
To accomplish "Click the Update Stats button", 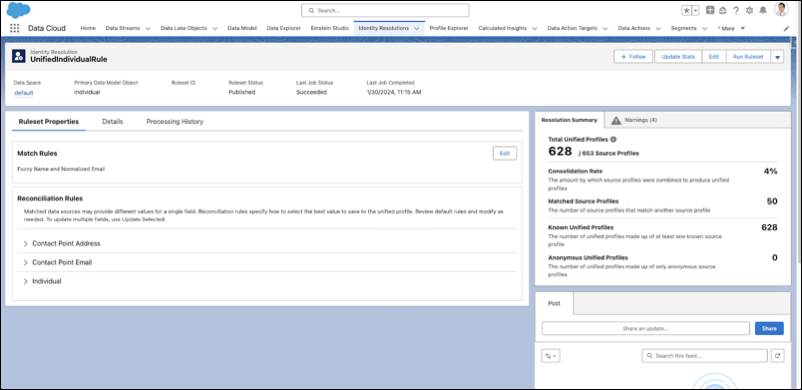I will pos(678,57).
